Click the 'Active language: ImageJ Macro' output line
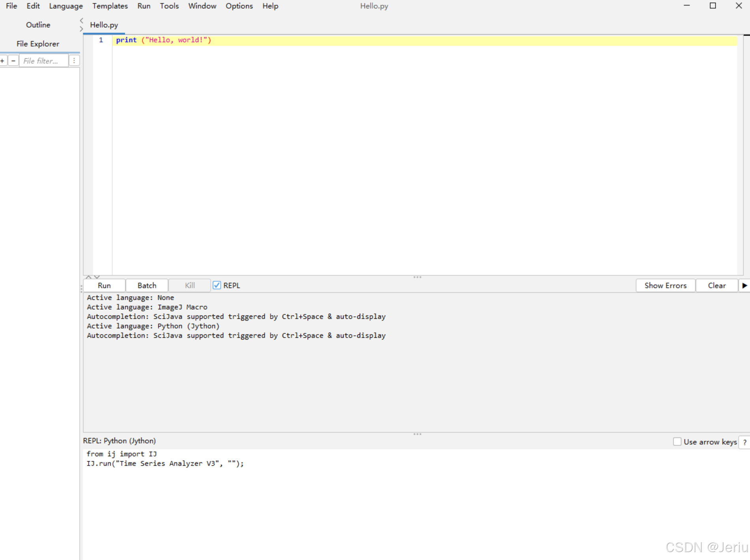Viewport: 750px width, 560px height. [x=147, y=307]
